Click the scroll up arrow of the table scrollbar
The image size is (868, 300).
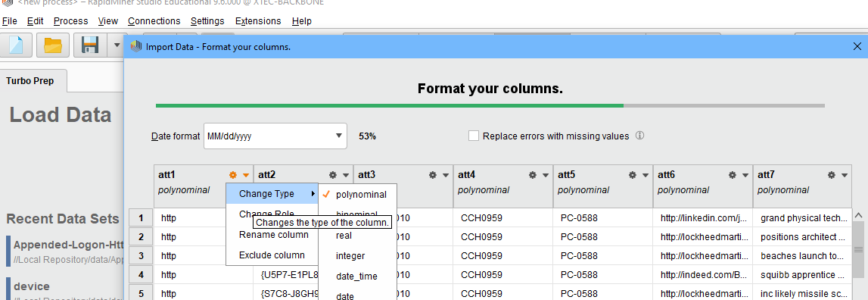pyautogui.click(x=859, y=215)
